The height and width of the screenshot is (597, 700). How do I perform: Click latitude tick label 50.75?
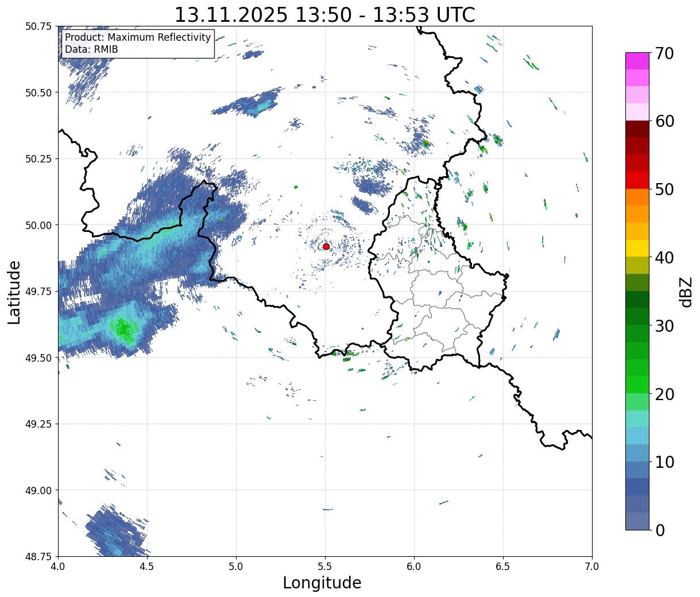(x=38, y=26)
